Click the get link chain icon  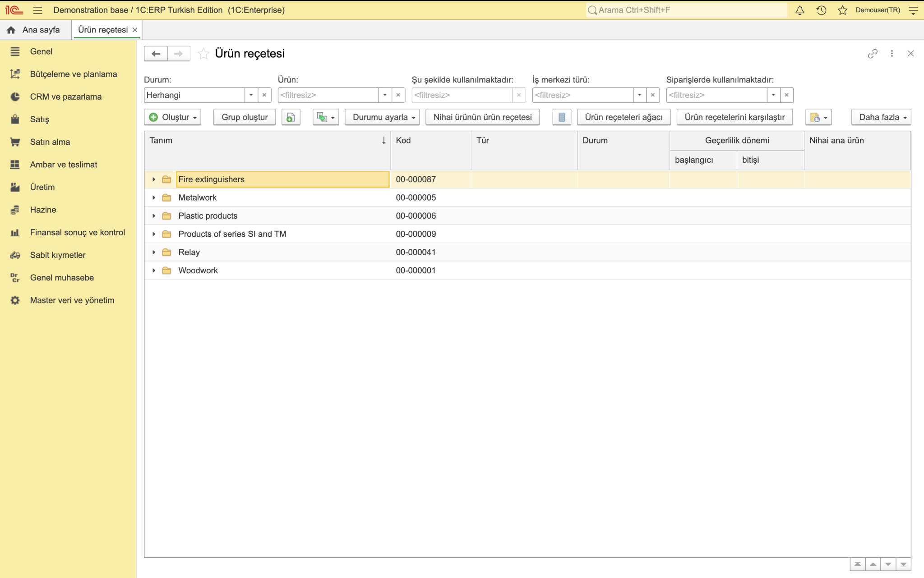873,54
